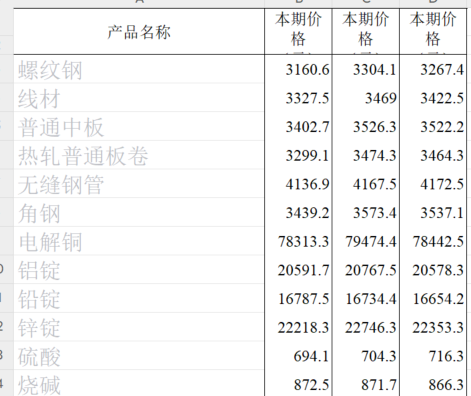This screenshot has width=471, height=396.
Task: Activate the 铅锭 cell showing 16787.5
Action: [x=298, y=299]
